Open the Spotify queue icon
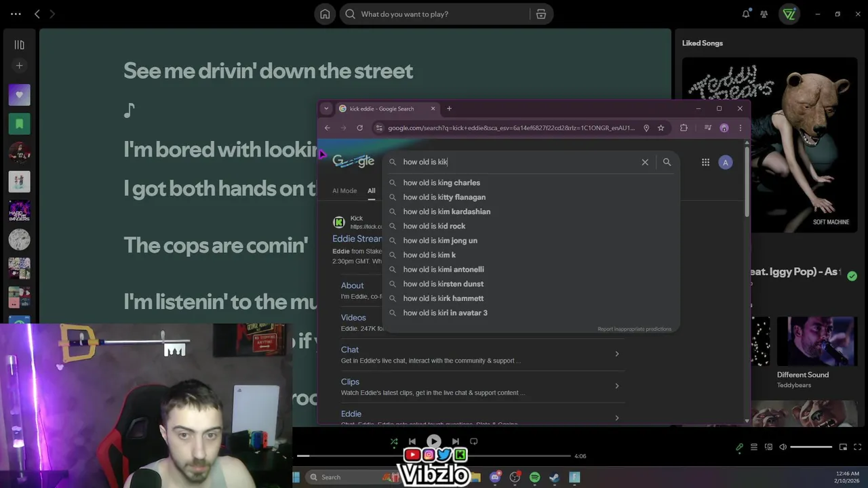Viewport: 868px width, 488px height. (753, 447)
